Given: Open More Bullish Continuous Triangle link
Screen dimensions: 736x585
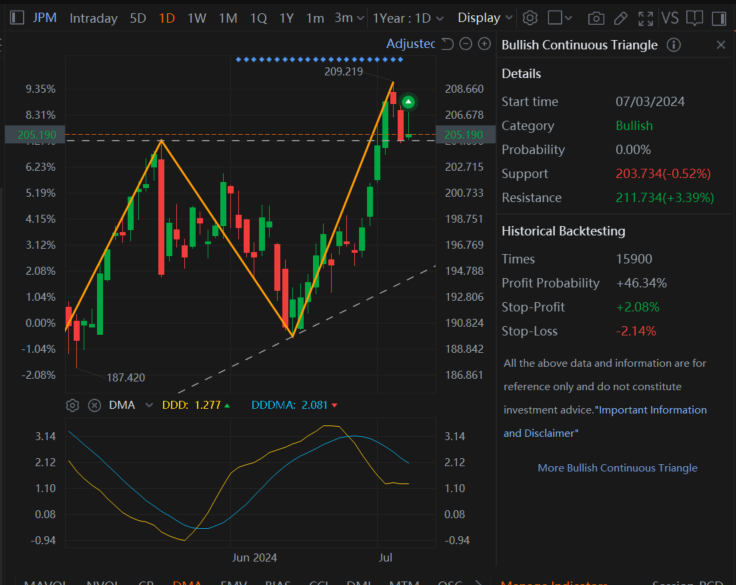Looking at the screenshot, I should pyautogui.click(x=617, y=468).
